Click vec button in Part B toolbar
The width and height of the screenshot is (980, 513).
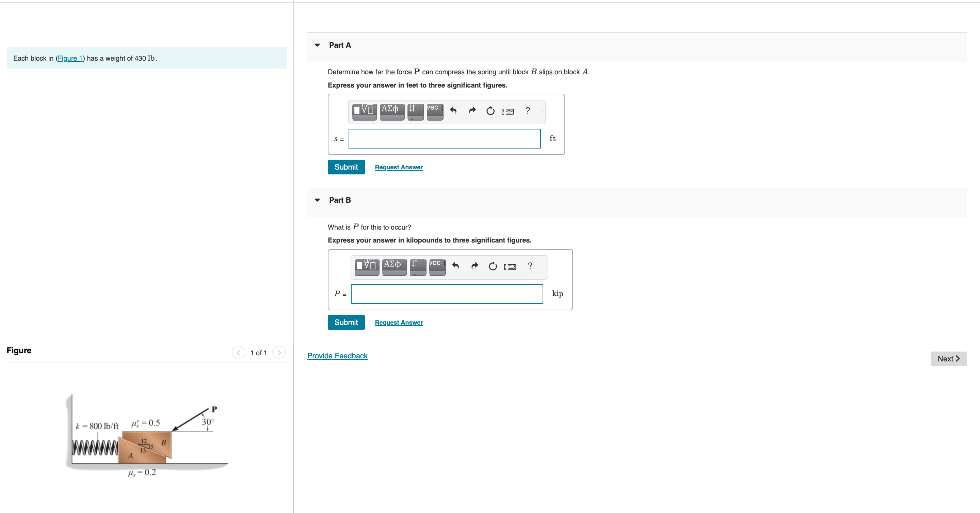(437, 266)
